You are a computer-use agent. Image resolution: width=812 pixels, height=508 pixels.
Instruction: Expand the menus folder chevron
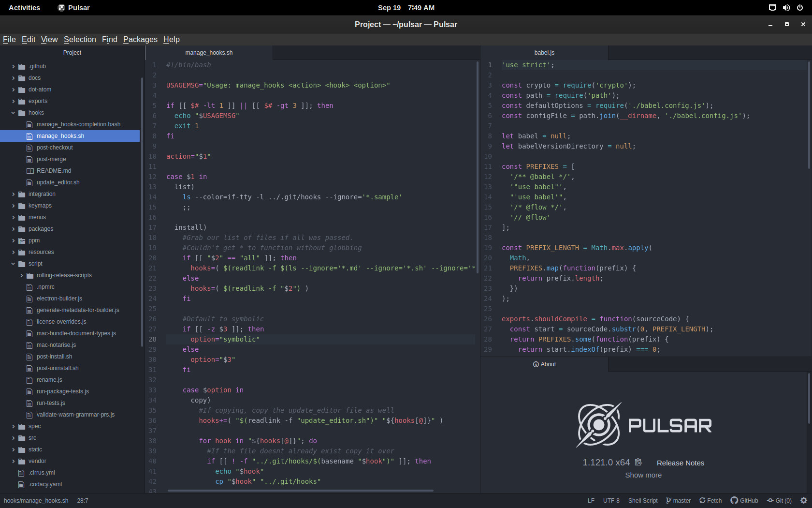pos(13,217)
